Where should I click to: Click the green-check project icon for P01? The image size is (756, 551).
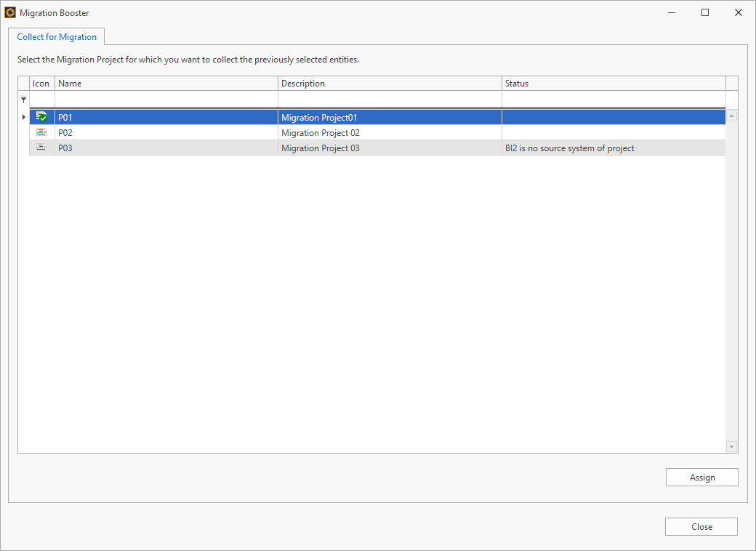click(41, 116)
